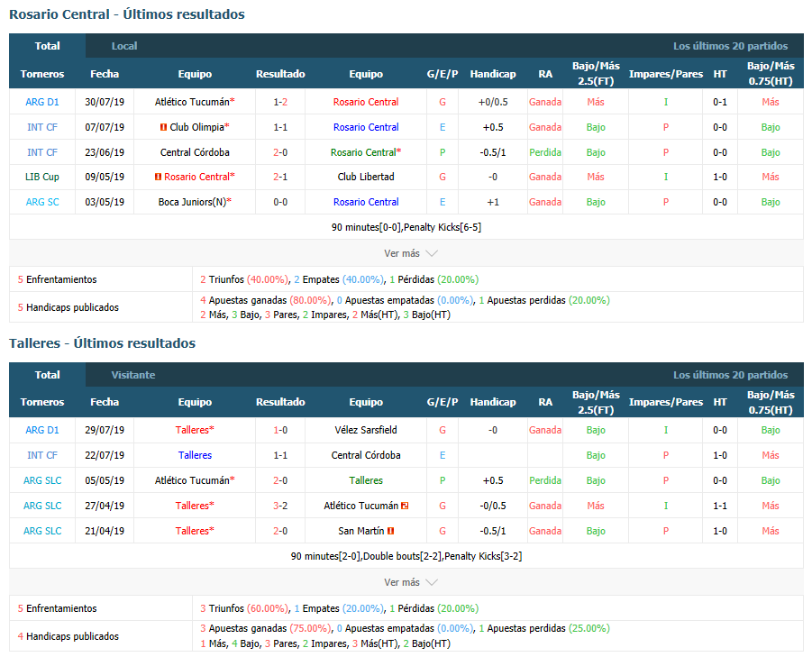812x657 pixels.
Task: Switch to the Local tab
Action: [124, 46]
